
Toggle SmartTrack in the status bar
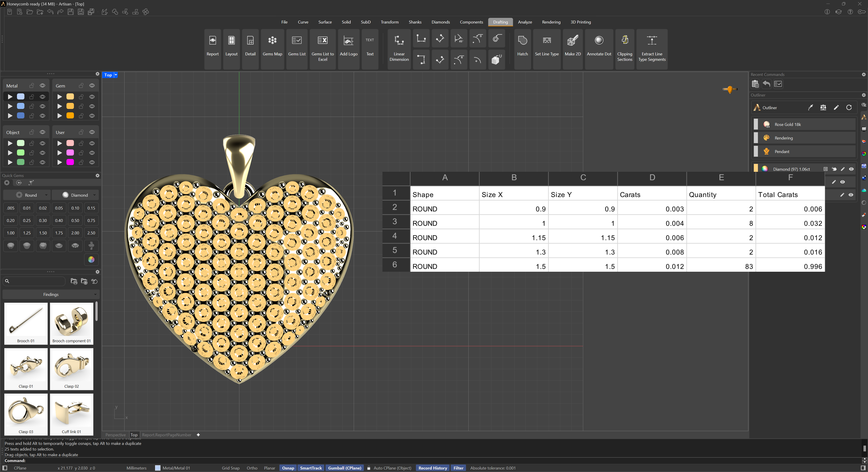tap(311, 468)
